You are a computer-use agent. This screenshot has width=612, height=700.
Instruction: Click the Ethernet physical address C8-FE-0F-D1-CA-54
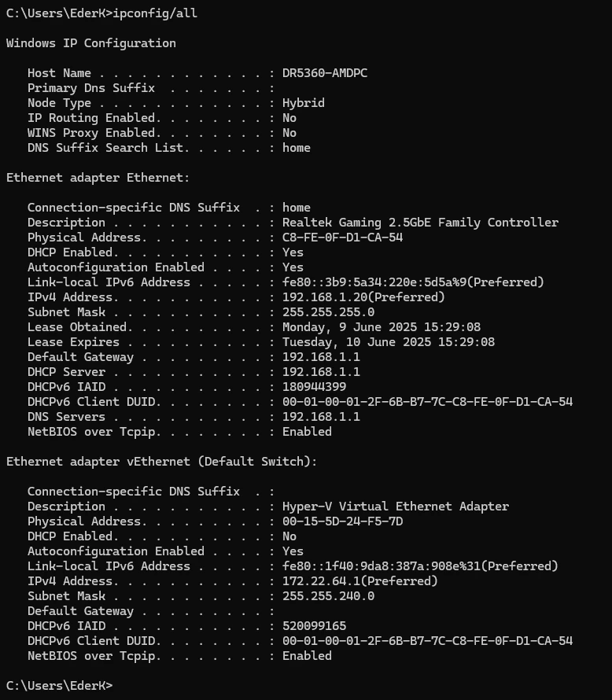(342, 237)
